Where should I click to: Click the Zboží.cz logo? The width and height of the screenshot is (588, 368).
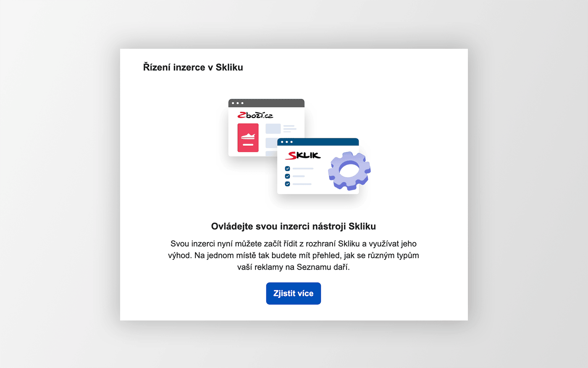point(255,115)
